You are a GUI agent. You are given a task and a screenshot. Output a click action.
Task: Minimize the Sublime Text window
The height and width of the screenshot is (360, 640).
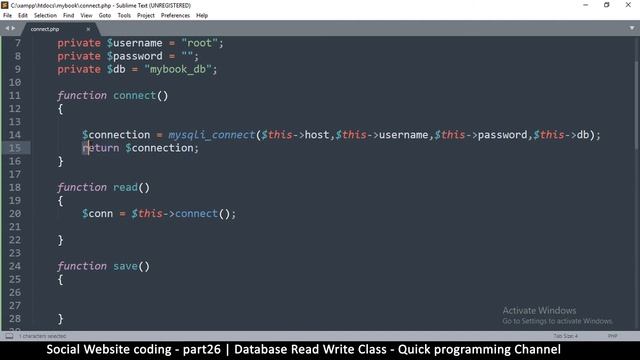pos(586,5)
